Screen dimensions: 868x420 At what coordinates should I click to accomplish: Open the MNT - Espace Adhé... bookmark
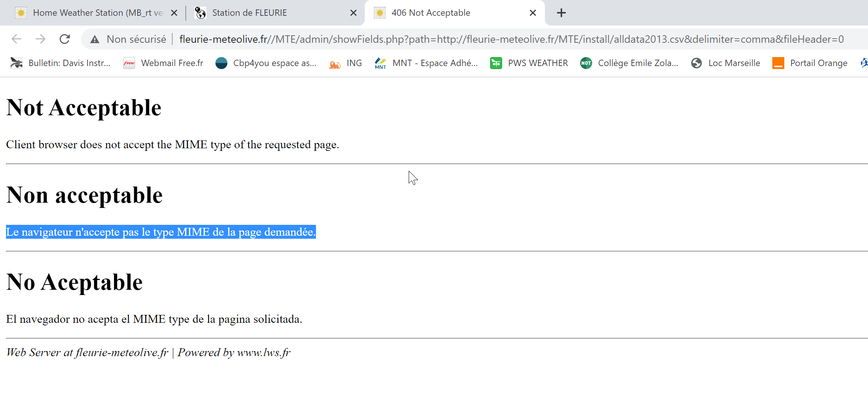426,63
